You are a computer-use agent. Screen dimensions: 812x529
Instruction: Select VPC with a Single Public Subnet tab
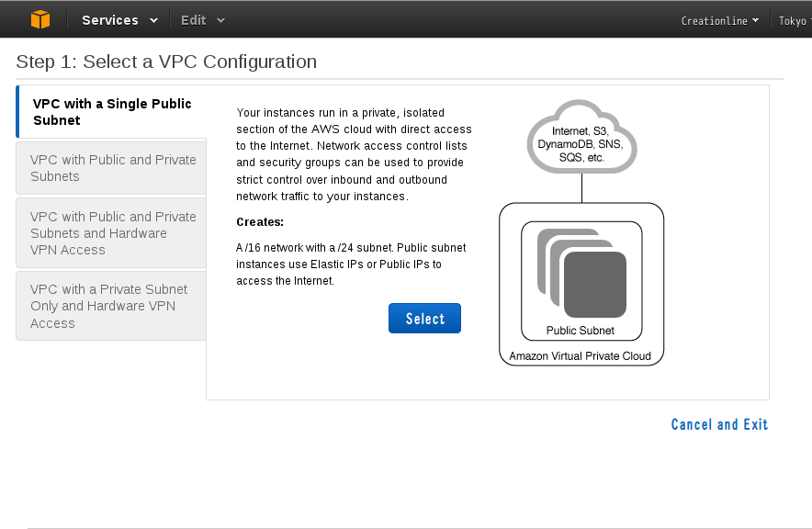point(111,112)
